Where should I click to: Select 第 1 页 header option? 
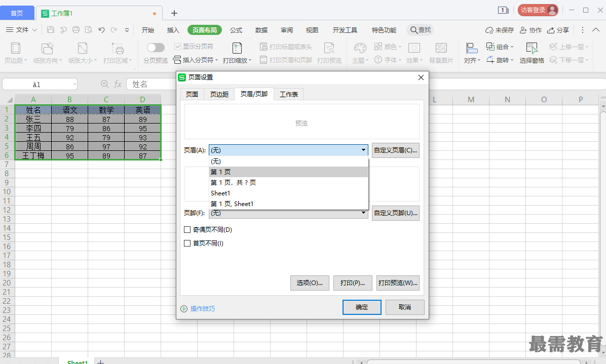click(x=289, y=172)
